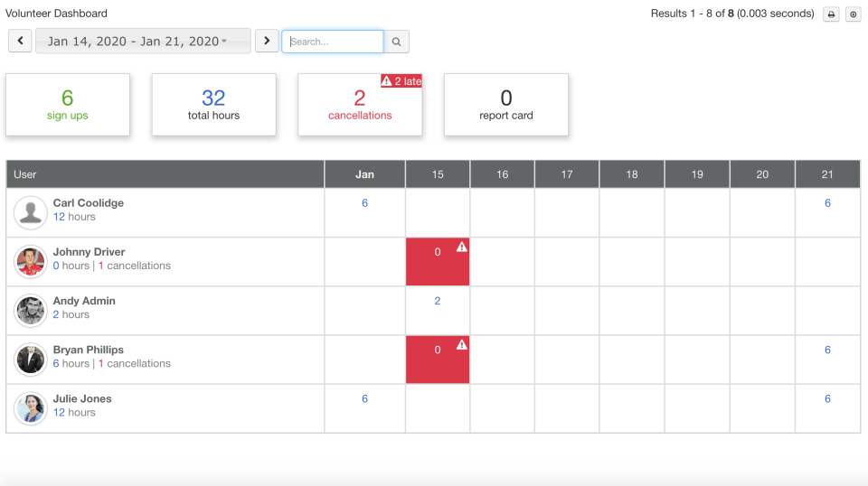Select the 2 cancellations card
The image size is (868, 486).
click(x=360, y=105)
